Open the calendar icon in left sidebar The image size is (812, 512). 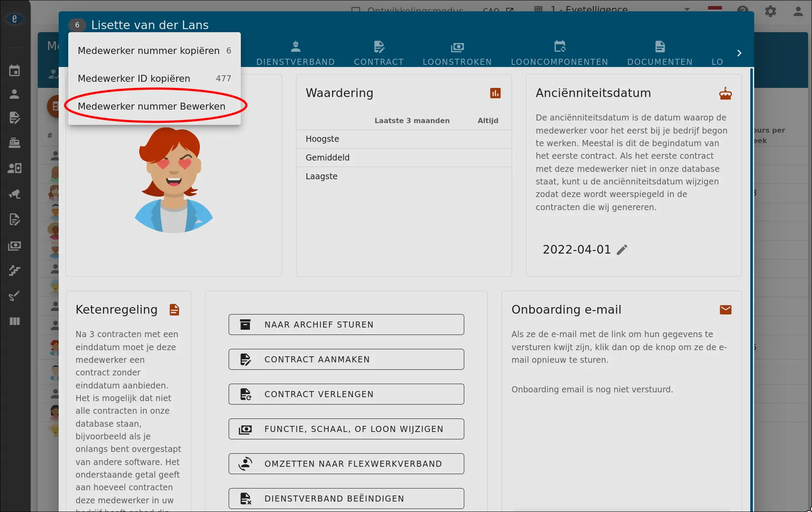(x=15, y=70)
